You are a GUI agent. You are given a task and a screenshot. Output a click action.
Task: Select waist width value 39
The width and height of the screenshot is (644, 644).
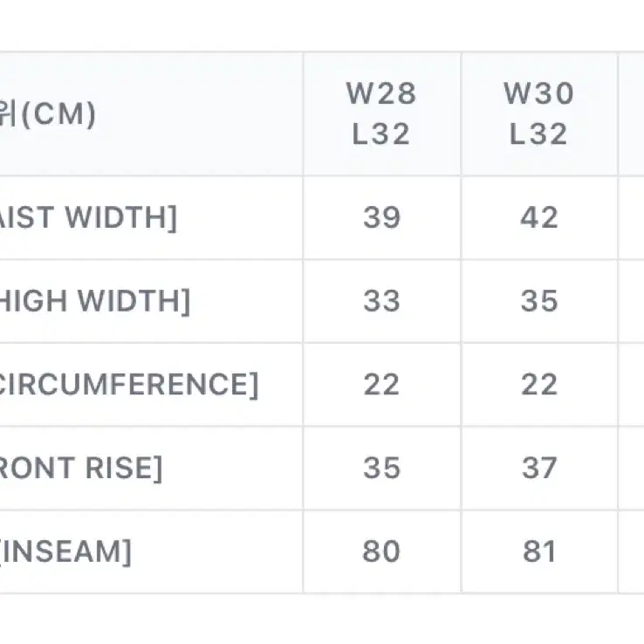381,217
